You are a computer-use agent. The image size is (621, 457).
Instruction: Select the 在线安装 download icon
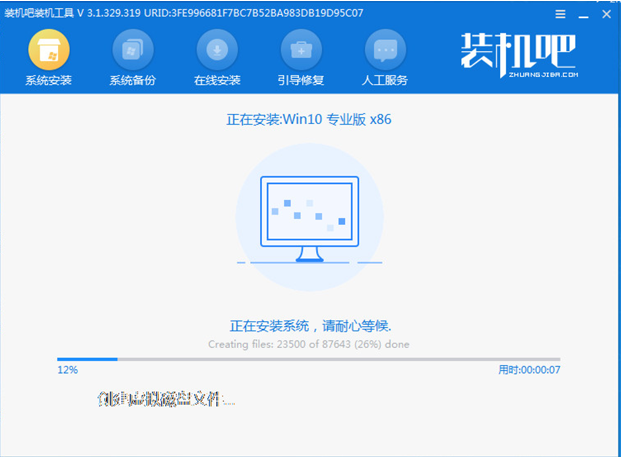click(x=216, y=49)
